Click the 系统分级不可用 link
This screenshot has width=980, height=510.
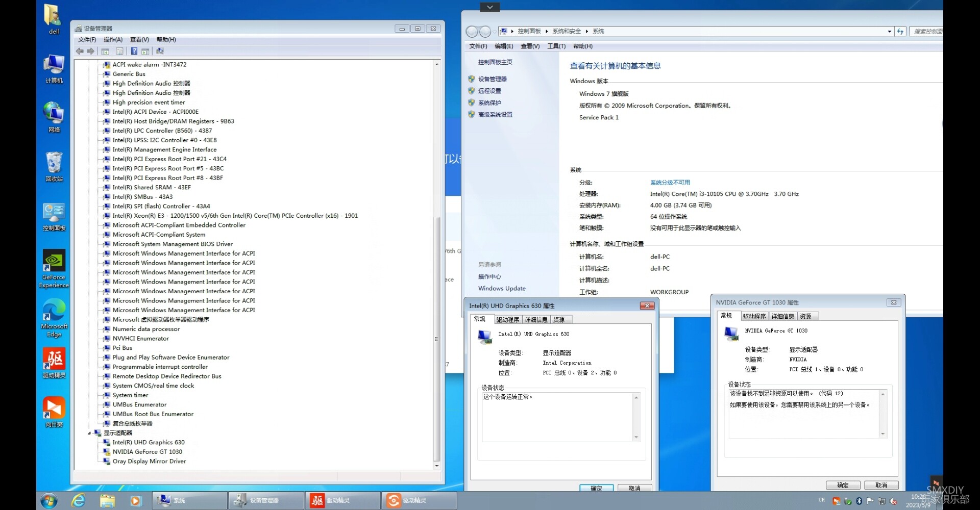click(670, 183)
